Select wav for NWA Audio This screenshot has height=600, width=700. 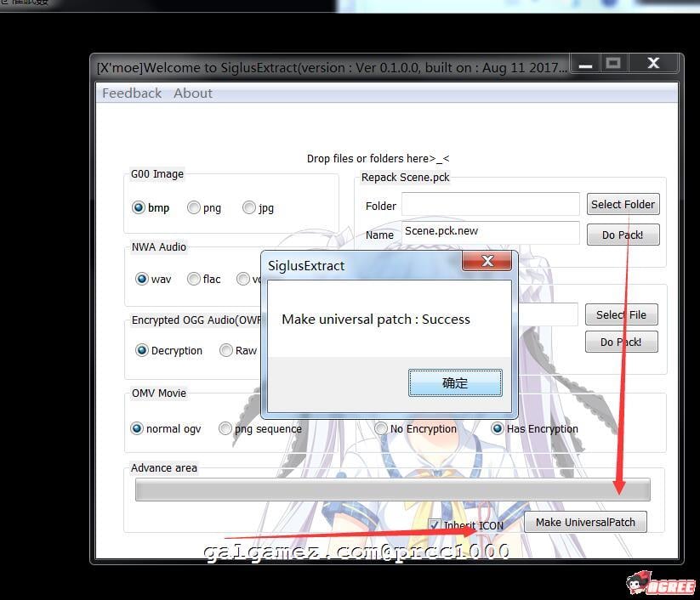click(x=141, y=279)
